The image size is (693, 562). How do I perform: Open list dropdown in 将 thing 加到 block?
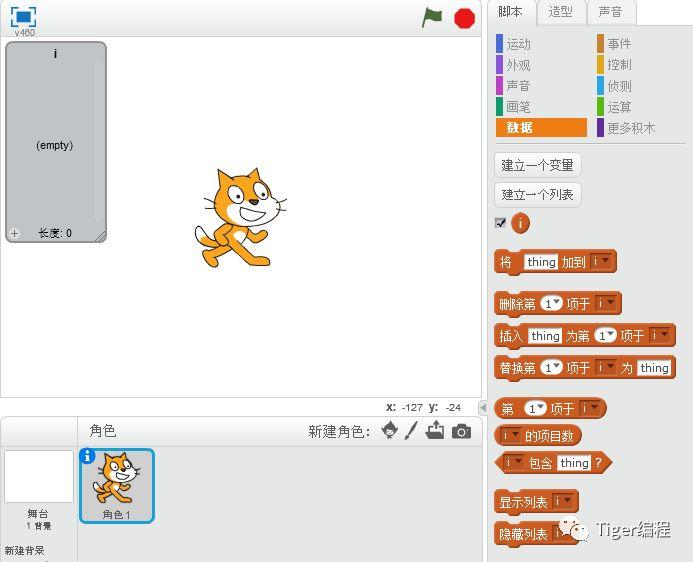click(x=601, y=262)
